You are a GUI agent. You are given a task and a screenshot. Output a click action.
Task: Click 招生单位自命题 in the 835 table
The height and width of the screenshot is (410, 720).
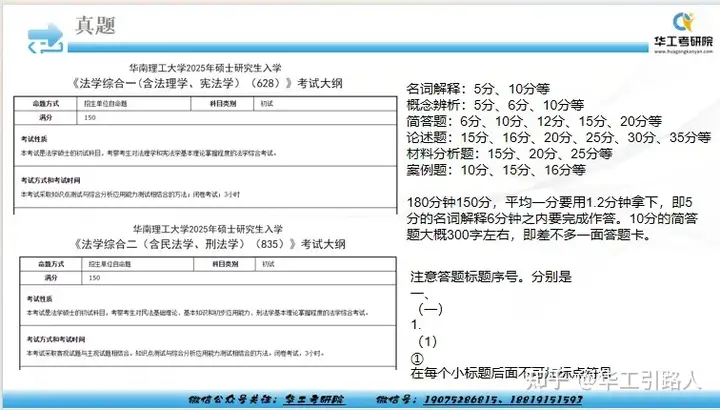point(110,264)
